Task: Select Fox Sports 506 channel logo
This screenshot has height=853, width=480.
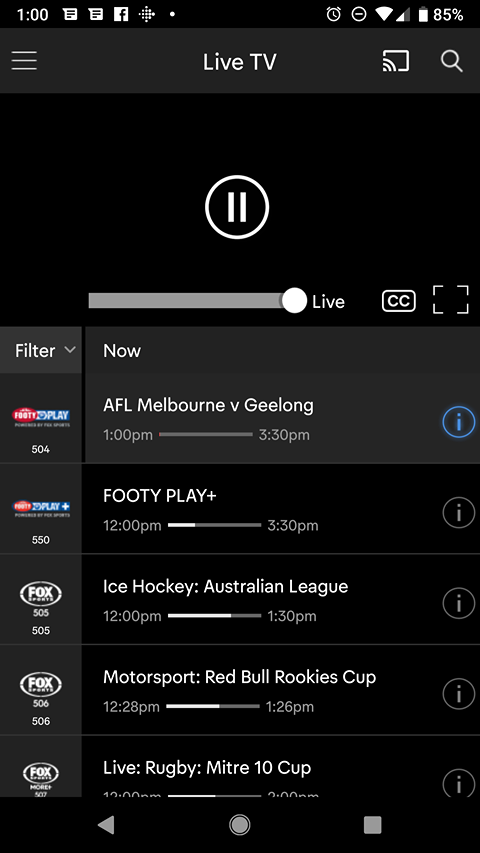Action: [x=41, y=690]
